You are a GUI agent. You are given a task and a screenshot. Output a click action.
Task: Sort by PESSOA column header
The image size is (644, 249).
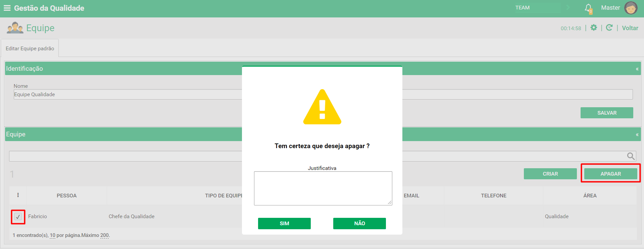tap(66, 196)
